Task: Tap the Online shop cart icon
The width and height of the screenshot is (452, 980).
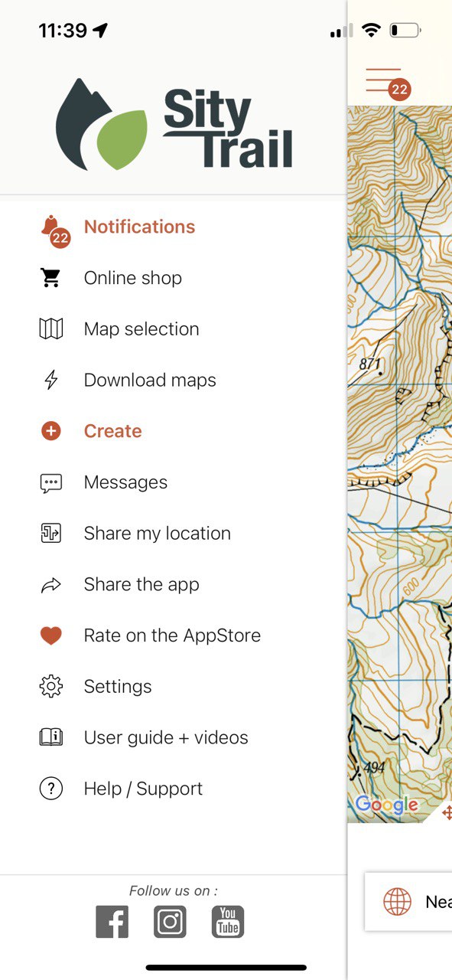Action: tap(51, 278)
